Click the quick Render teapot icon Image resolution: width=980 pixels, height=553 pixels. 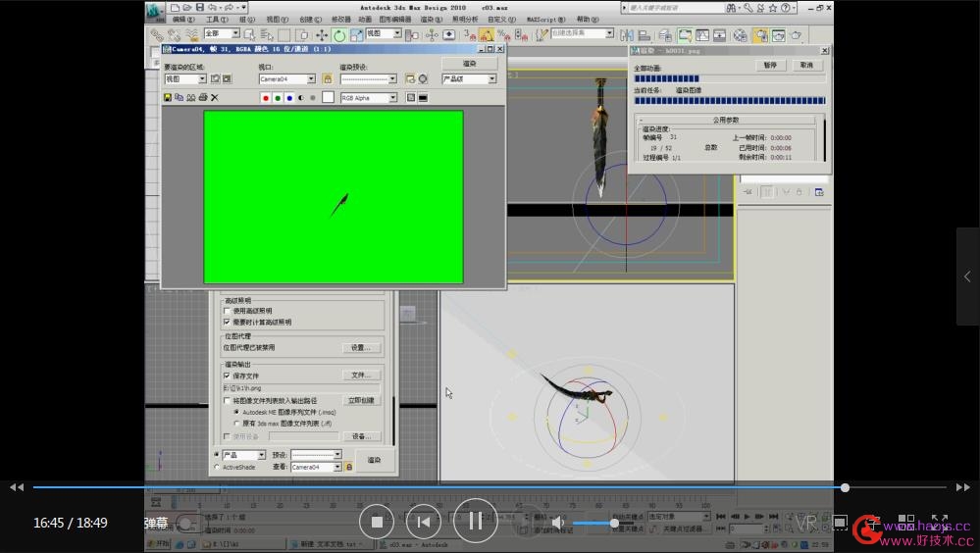tap(796, 35)
